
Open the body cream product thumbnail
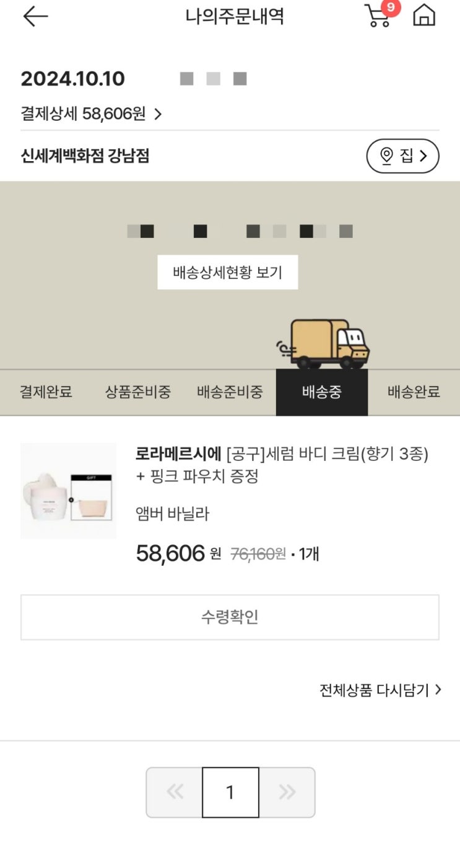coord(68,491)
